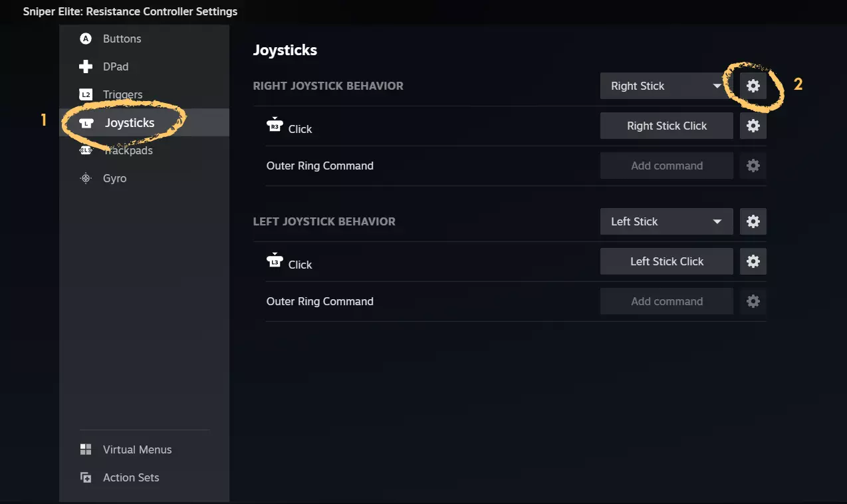
Task: Select the Joysticks tab
Action: point(129,123)
